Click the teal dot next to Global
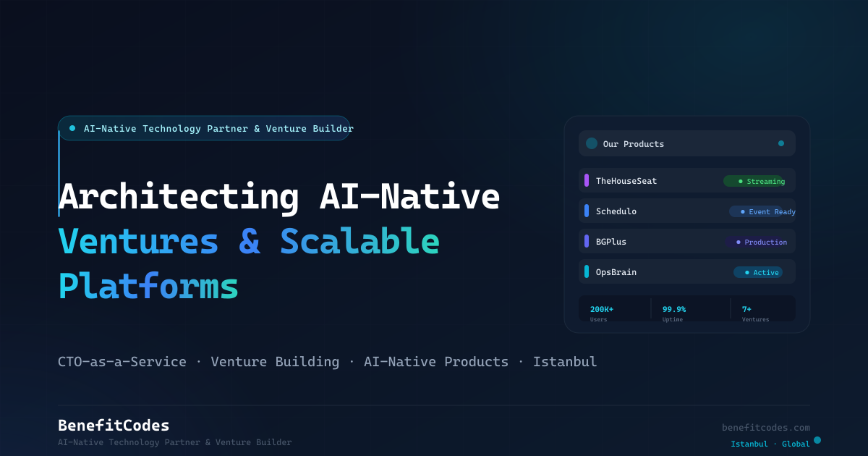868x456 pixels. pos(817,440)
